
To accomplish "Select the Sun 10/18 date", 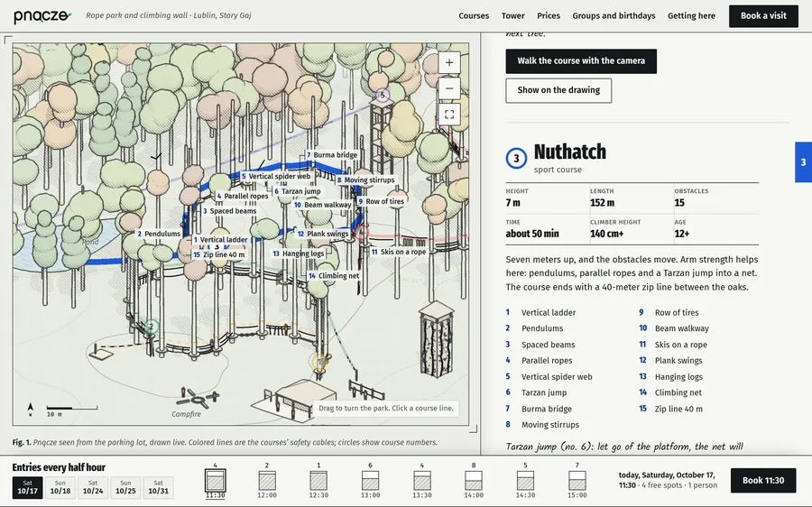I will [60, 487].
